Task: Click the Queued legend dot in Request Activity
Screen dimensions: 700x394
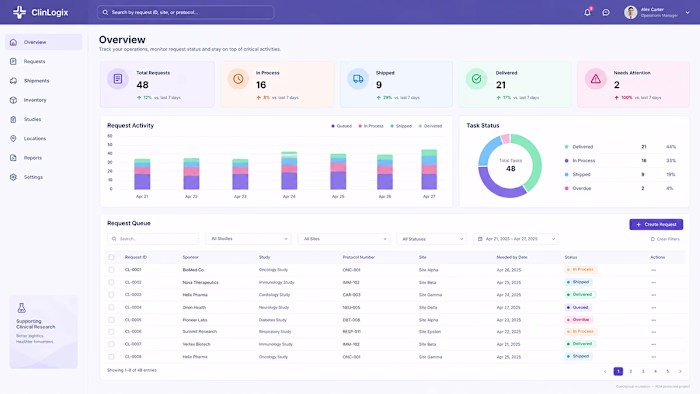Action: [x=333, y=126]
